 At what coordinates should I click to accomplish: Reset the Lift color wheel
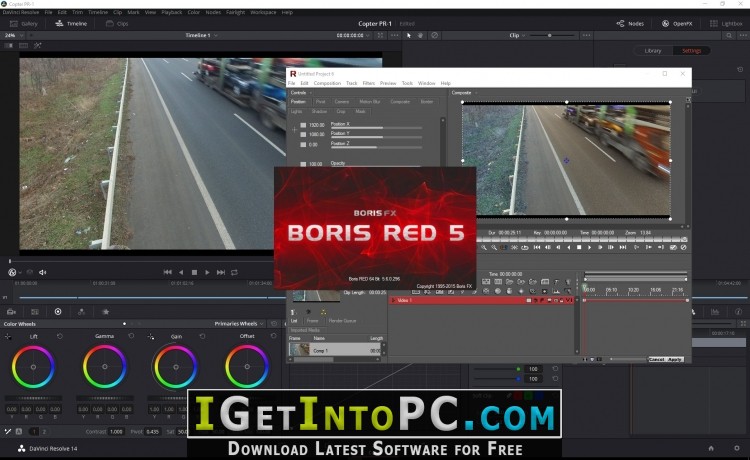pyautogui.click(x=60, y=336)
